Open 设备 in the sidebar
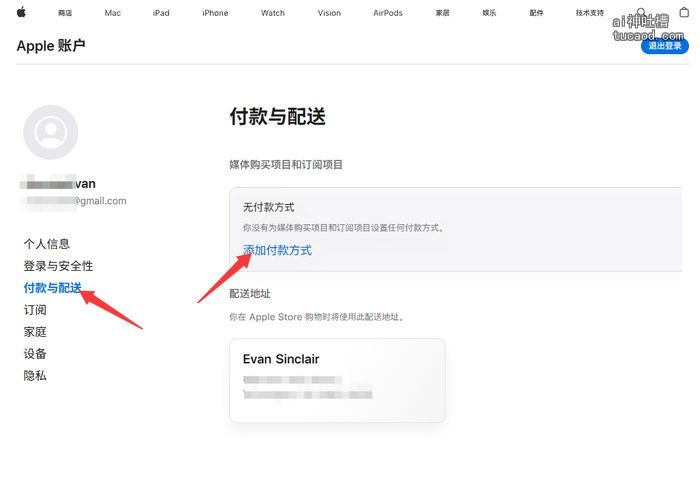700x504 pixels. coord(35,354)
